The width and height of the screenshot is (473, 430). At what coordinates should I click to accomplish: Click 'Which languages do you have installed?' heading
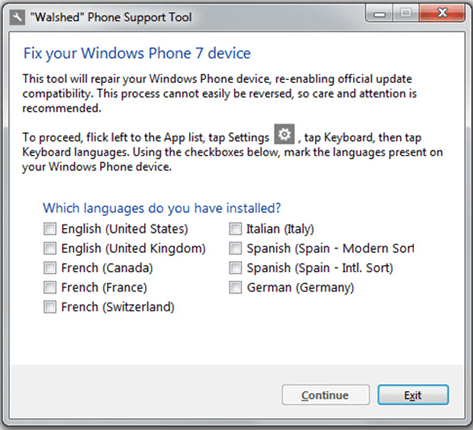pyautogui.click(x=162, y=208)
